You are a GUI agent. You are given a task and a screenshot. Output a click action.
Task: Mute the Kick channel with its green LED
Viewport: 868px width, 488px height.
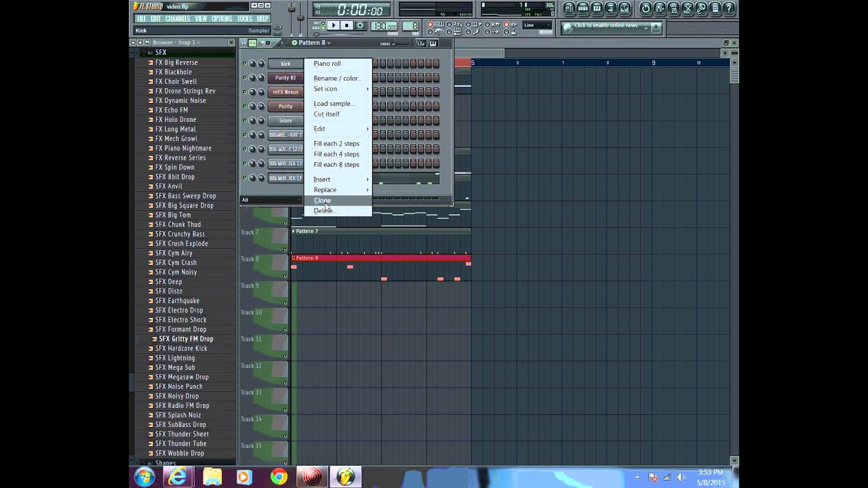245,64
